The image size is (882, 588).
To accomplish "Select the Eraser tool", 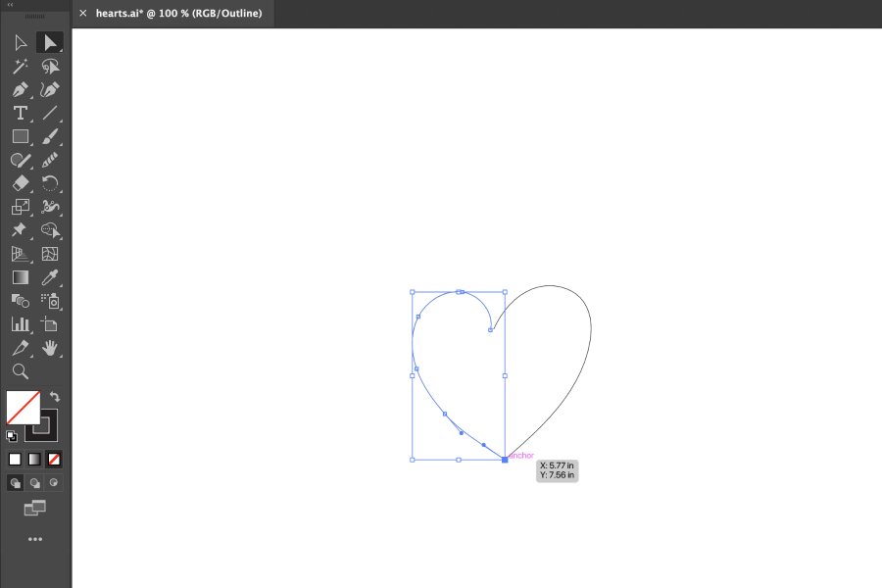I will (x=21, y=183).
